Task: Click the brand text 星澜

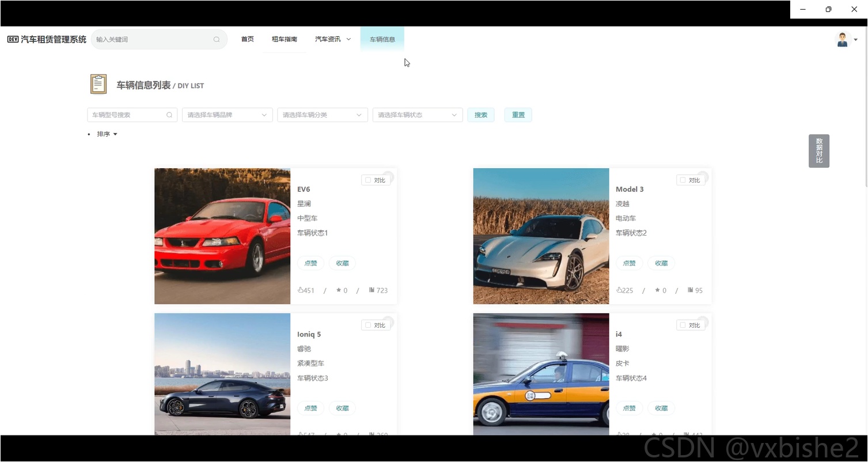Action: pos(304,204)
